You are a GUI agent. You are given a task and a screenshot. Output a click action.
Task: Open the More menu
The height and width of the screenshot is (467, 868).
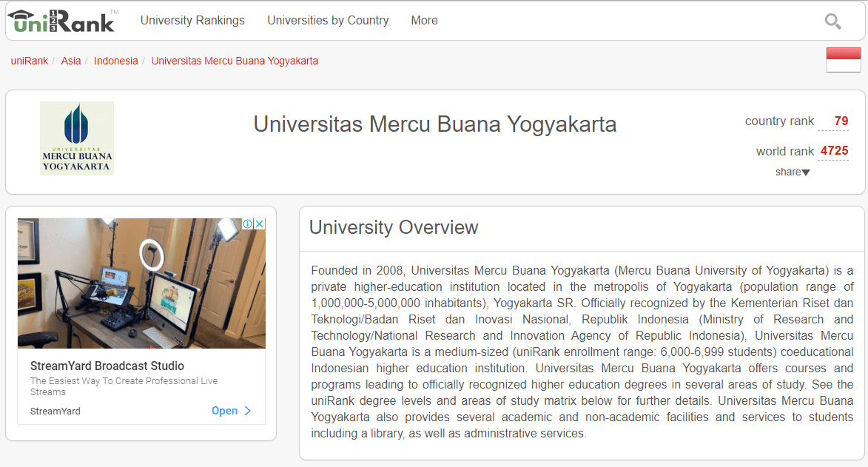424,20
